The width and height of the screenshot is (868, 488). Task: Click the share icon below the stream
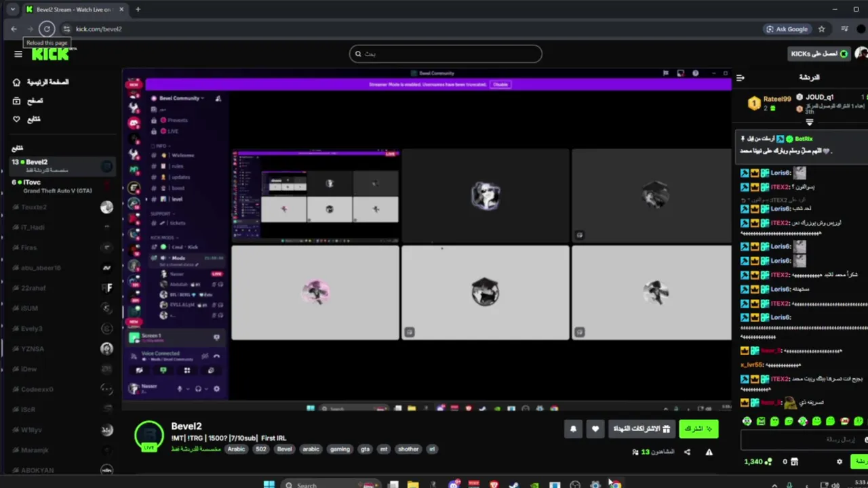(x=687, y=452)
